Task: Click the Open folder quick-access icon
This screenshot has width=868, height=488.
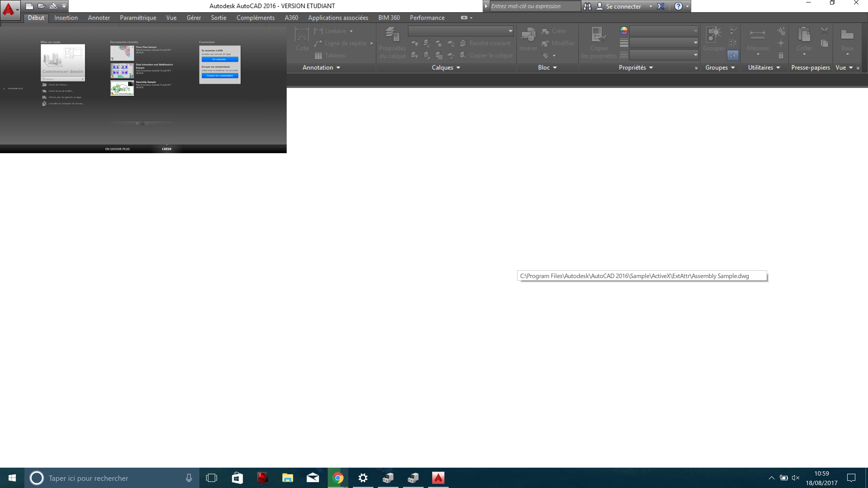Action: point(41,6)
